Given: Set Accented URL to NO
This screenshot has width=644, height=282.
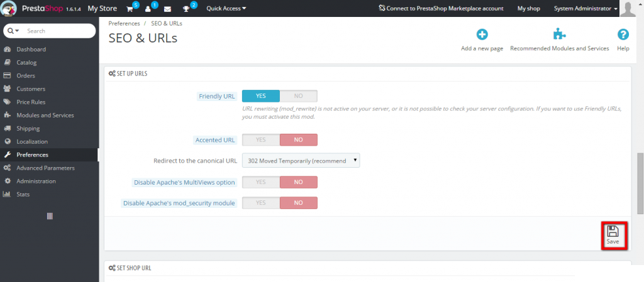Looking at the screenshot, I should coord(299,140).
